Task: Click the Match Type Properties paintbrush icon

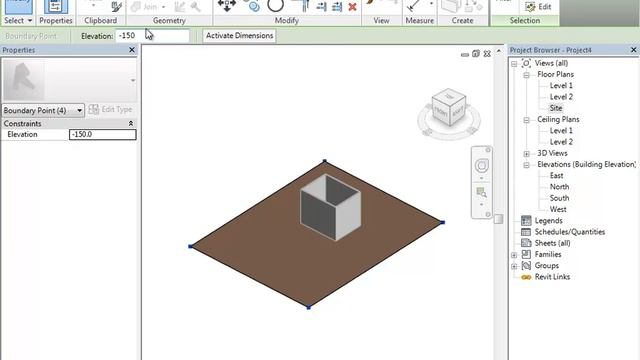Action: [x=116, y=7]
